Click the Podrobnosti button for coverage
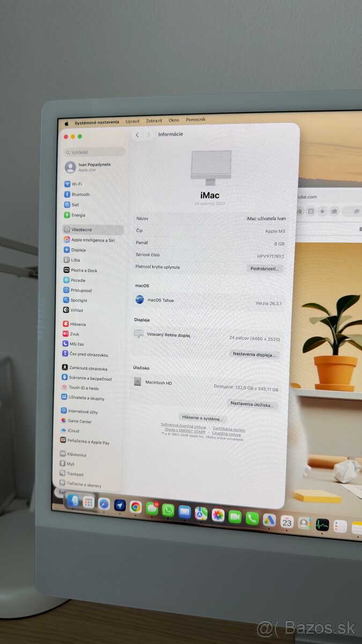The width and height of the screenshot is (362, 644). tap(265, 268)
